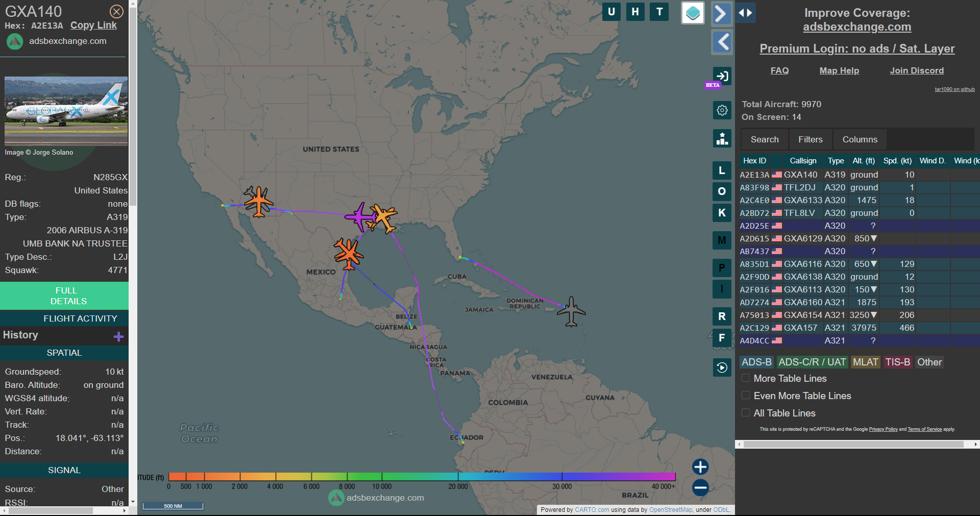The width and height of the screenshot is (980, 516).
Task: Open the Search tab
Action: pos(765,139)
